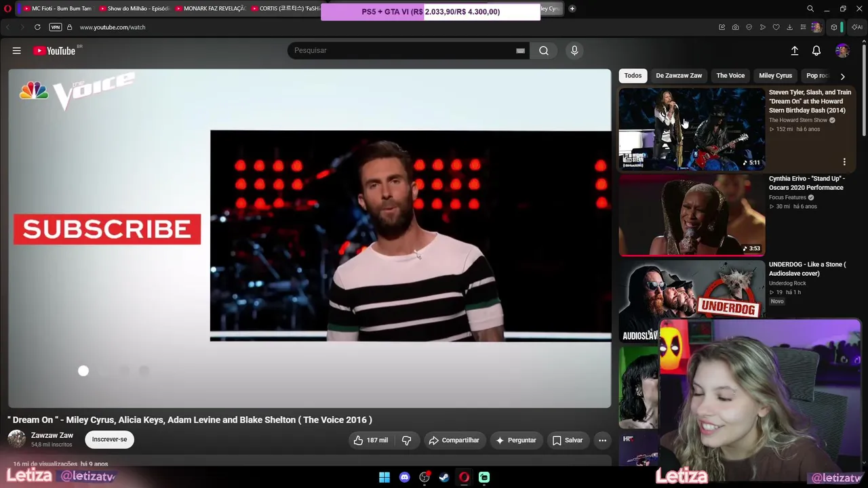Open Steam from the taskbar
The height and width of the screenshot is (488, 868).
click(x=444, y=477)
